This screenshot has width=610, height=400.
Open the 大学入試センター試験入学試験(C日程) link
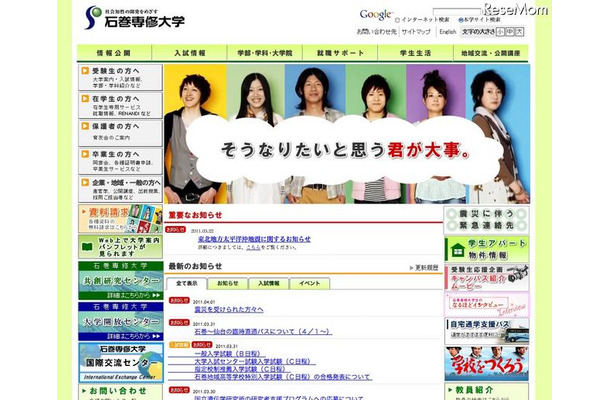(253, 361)
